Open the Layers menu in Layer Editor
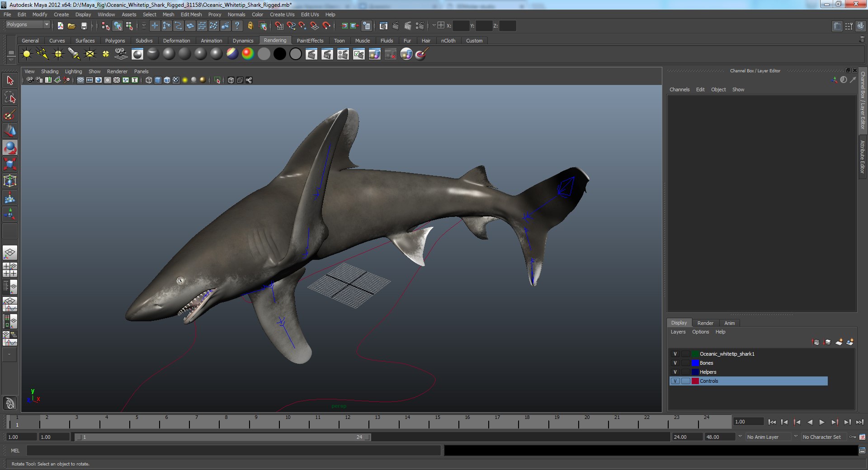This screenshot has height=470, width=868. point(678,332)
